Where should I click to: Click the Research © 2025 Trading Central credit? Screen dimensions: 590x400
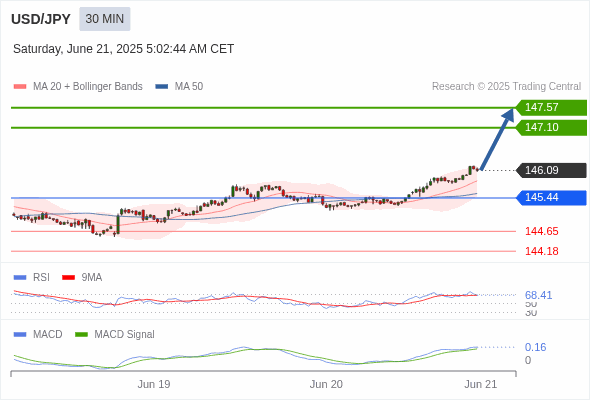click(506, 87)
